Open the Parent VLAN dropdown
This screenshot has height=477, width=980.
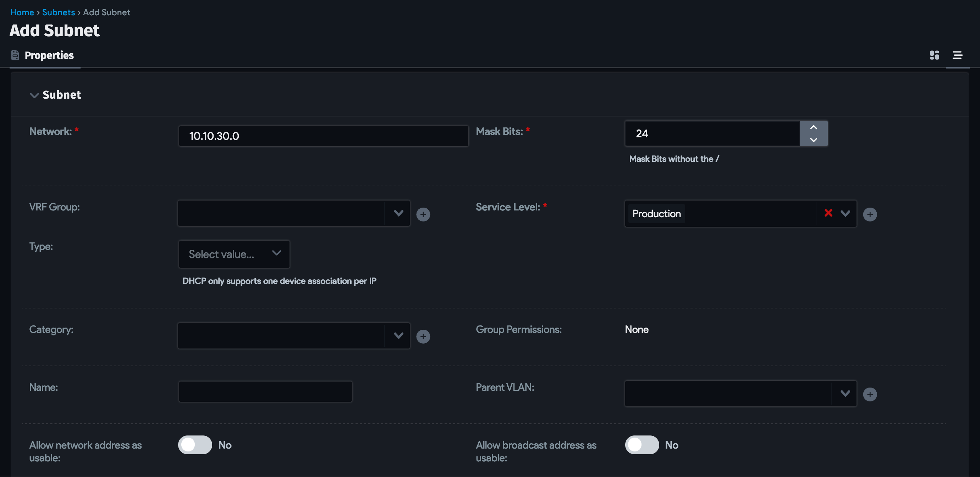(845, 393)
